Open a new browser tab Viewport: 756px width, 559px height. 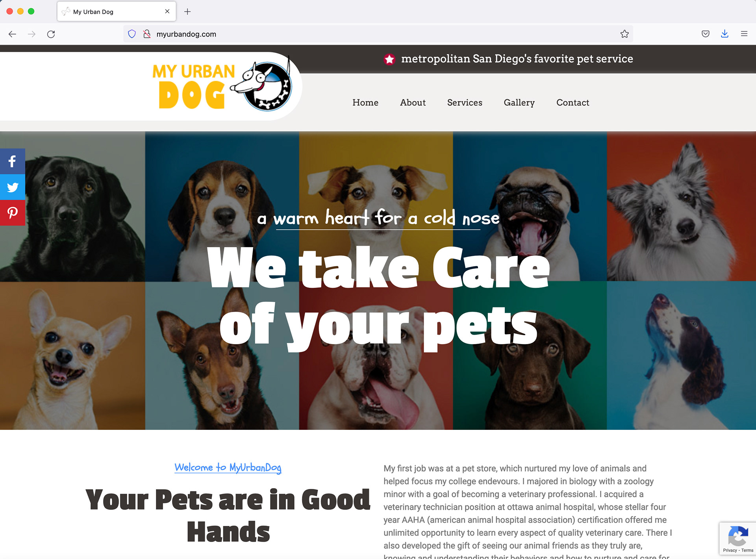click(x=187, y=11)
